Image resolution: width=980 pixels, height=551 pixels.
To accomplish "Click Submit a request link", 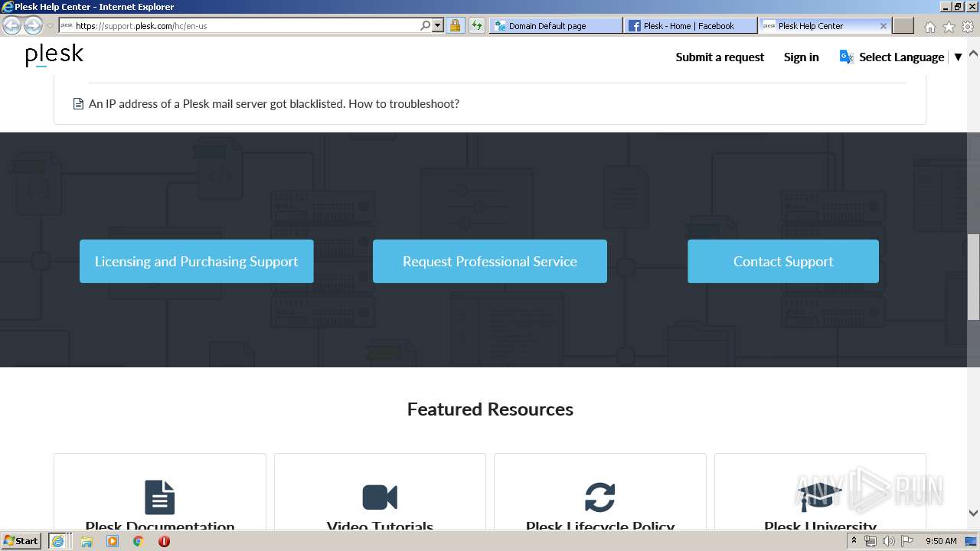I will pos(720,57).
